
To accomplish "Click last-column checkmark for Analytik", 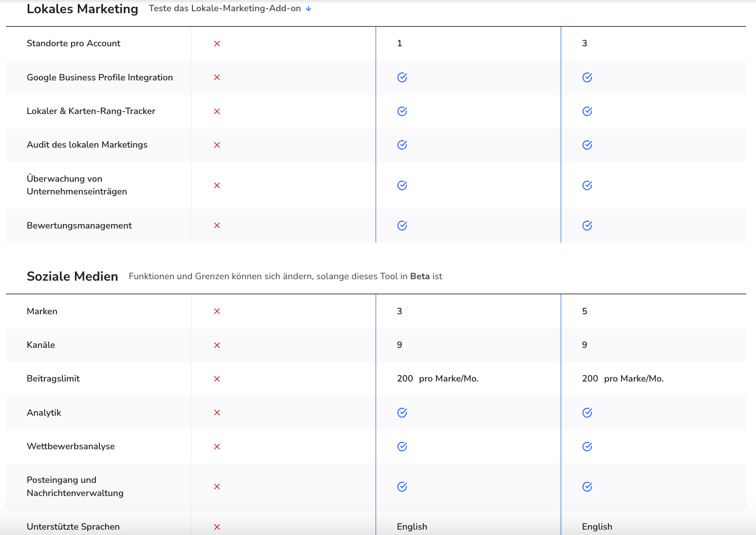I will [x=587, y=413].
